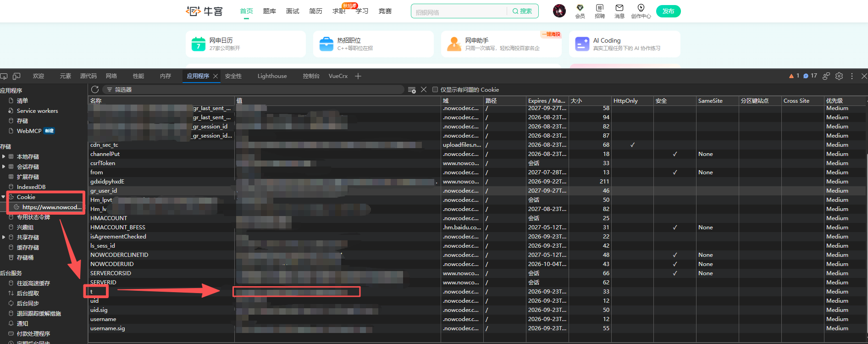Click the cookie 筛选器 filter field
Viewport: 868px width, 344px height.
click(253, 89)
